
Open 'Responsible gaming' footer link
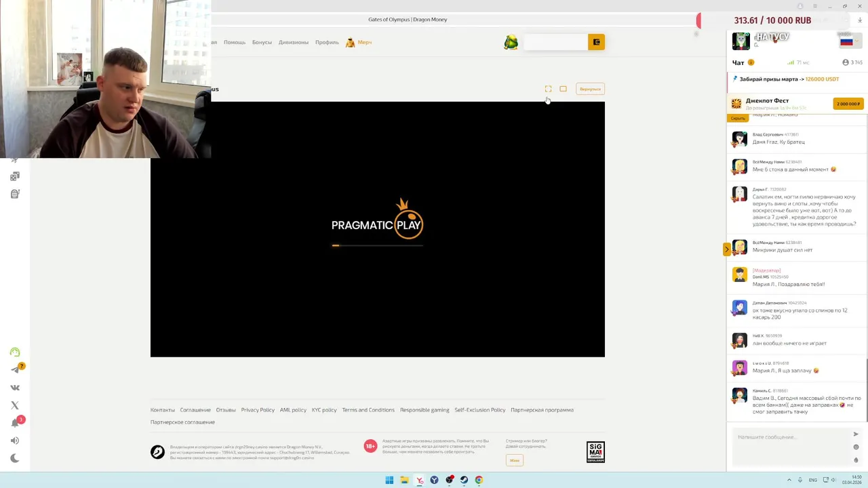[x=425, y=410]
